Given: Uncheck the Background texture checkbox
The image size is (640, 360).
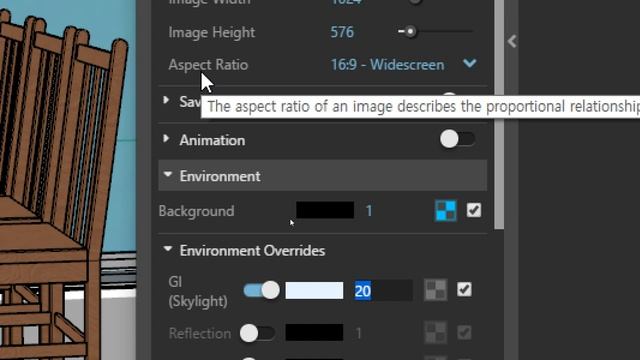Looking at the screenshot, I should [x=473, y=211].
